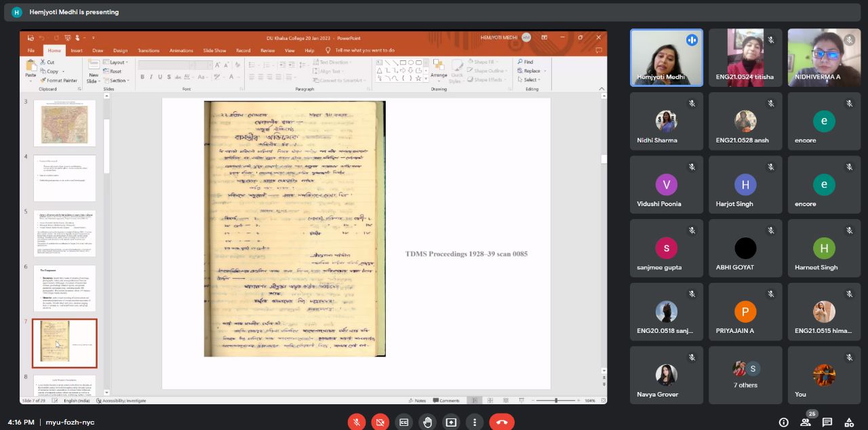Open the in-call chat panel

pyautogui.click(x=827, y=422)
